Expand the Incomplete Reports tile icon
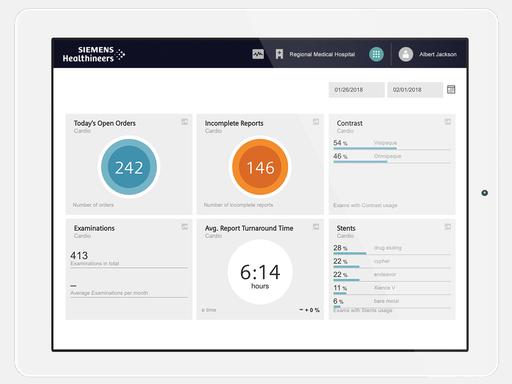The width and height of the screenshot is (512, 384). pos(316,122)
